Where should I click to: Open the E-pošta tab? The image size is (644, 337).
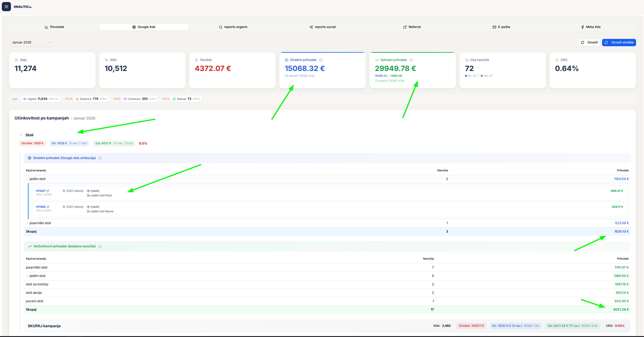(x=501, y=27)
